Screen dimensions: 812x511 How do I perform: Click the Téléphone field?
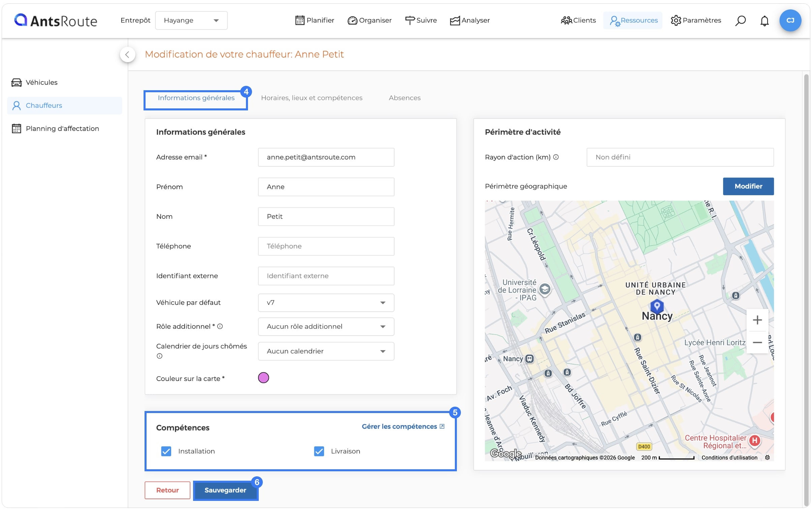click(326, 246)
